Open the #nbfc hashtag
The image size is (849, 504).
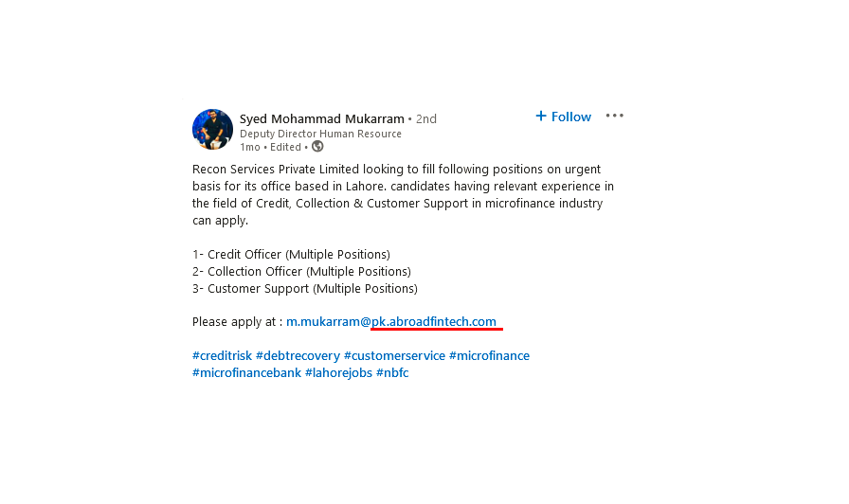pyautogui.click(x=392, y=373)
